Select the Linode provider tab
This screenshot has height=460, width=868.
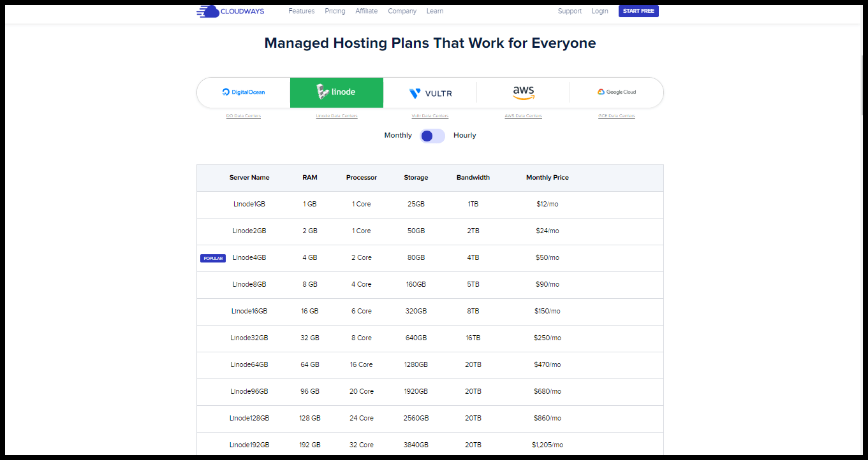point(337,92)
